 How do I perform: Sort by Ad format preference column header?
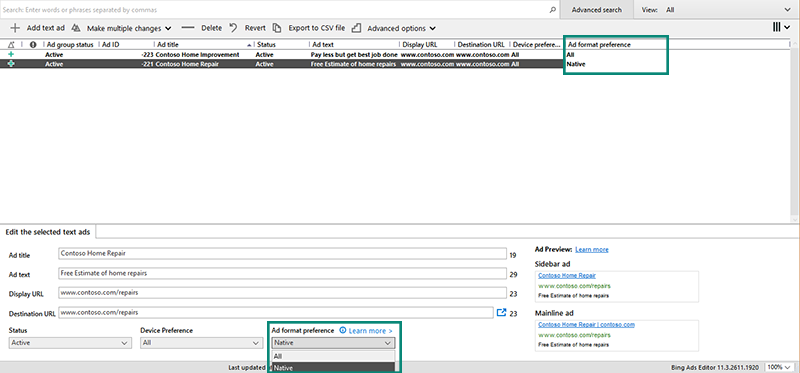599,45
